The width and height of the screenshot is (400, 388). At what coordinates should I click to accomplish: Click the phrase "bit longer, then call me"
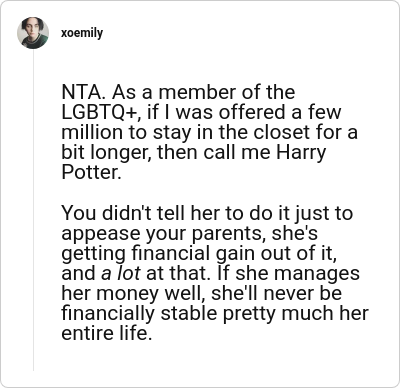click(x=167, y=153)
